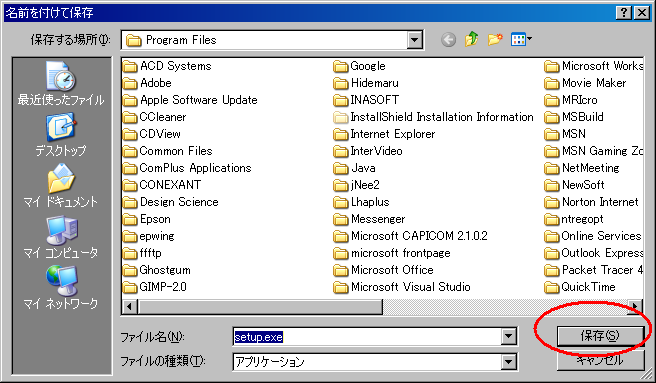Select the MSN Gaming Zone folder
This screenshot has height=383, width=656.
click(594, 151)
